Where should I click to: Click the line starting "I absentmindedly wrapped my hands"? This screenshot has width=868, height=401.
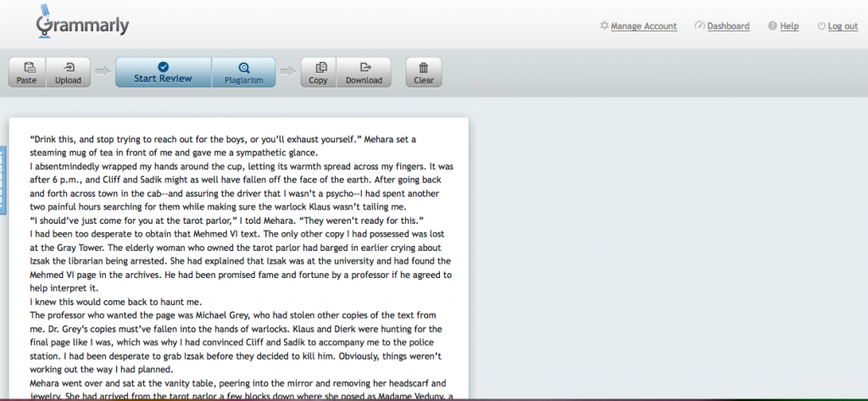coord(242,166)
